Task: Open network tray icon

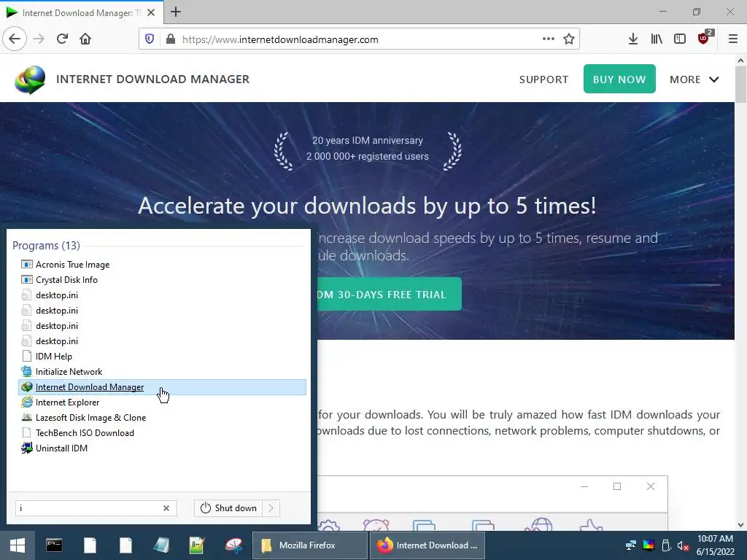Action: pos(631,545)
